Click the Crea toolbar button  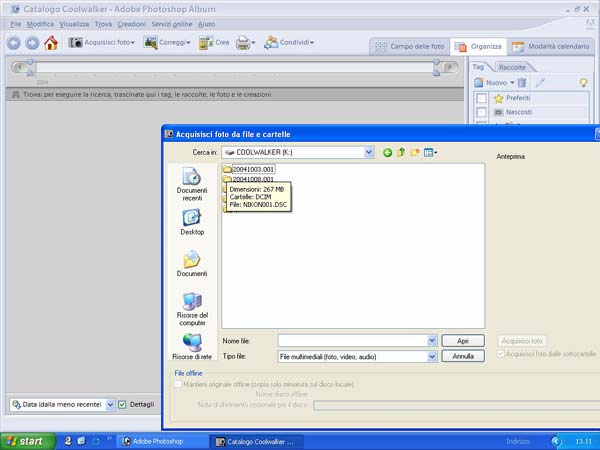pyautogui.click(x=214, y=42)
